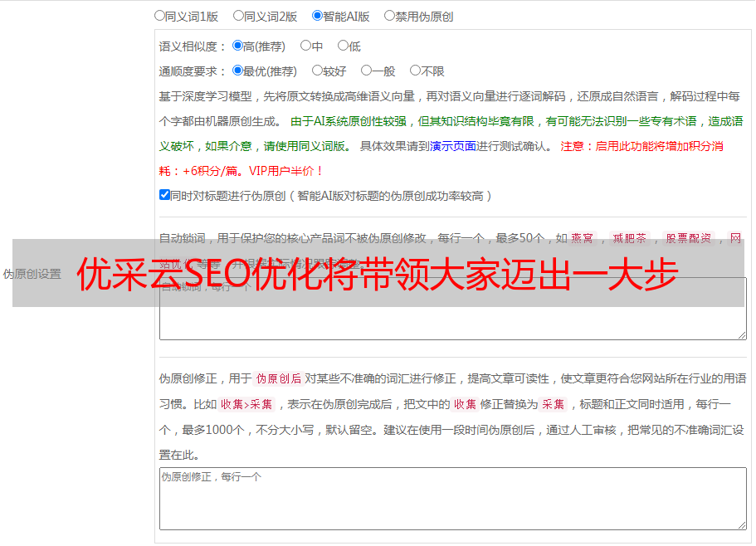Viewport: 756px width, 546px height.
Task: Toggle 同时对标题进行伪原创 checkbox
Action: 164,195
